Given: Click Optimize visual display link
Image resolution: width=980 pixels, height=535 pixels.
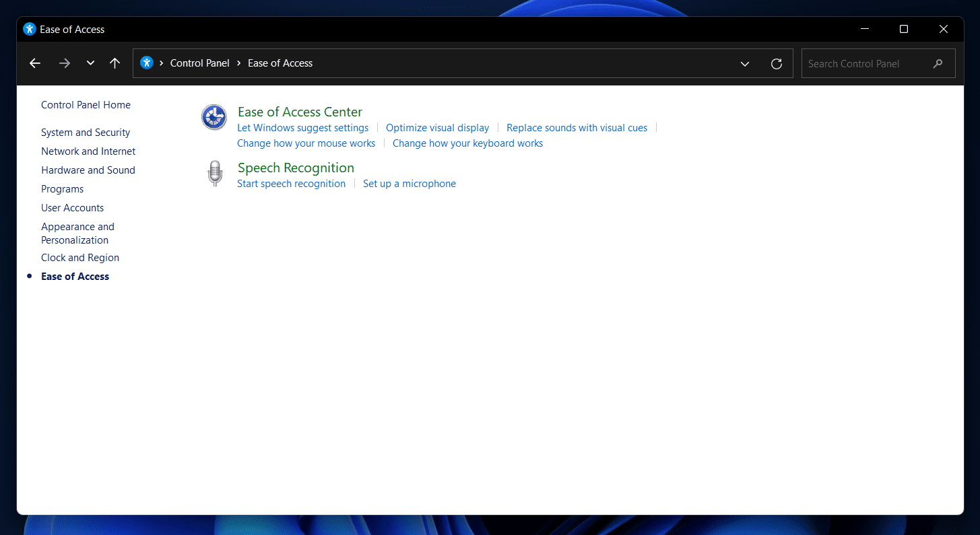Looking at the screenshot, I should point(437,128).
